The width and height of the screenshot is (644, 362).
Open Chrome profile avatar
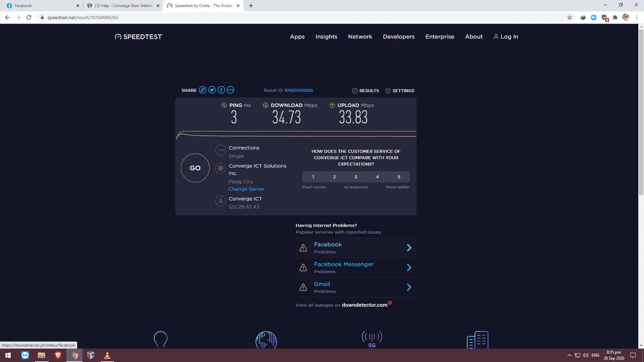coord(626,17)
